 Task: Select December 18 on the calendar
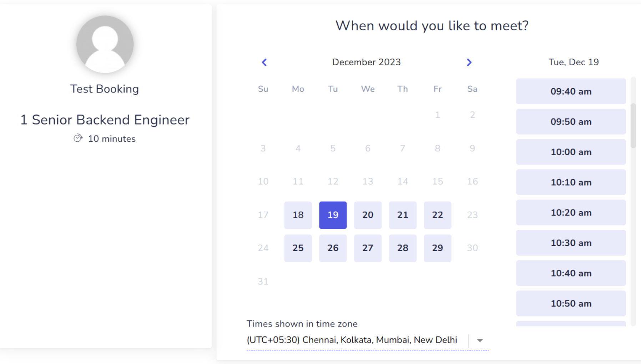click(298, 215)
